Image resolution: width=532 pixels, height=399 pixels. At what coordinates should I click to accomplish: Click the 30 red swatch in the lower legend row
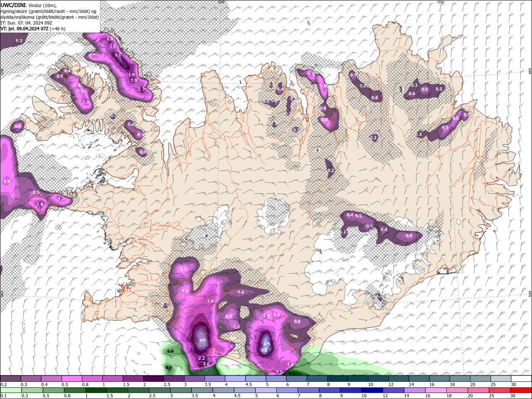(521, 390)
